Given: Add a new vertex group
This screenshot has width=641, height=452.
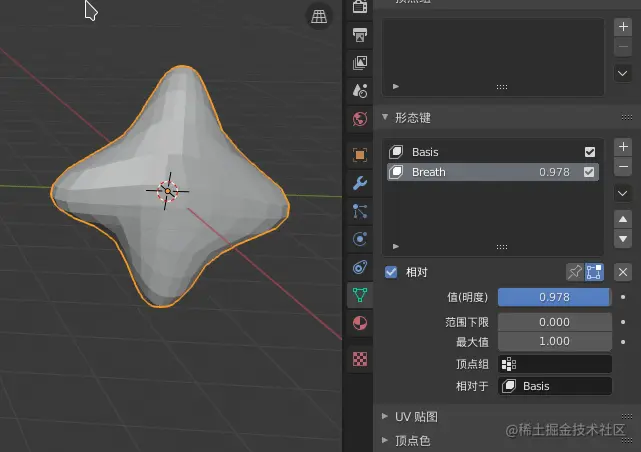Looking at the screenshot, I should coord(623,27).
